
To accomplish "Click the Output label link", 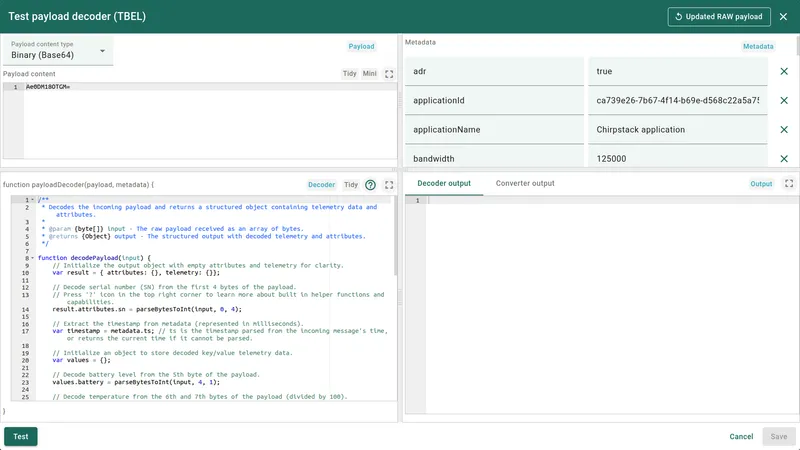I will [x=761, y=184].
